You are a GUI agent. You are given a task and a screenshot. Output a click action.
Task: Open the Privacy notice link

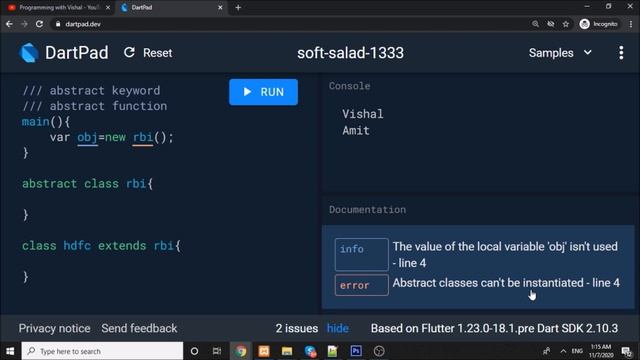click(x=54, y=328)
